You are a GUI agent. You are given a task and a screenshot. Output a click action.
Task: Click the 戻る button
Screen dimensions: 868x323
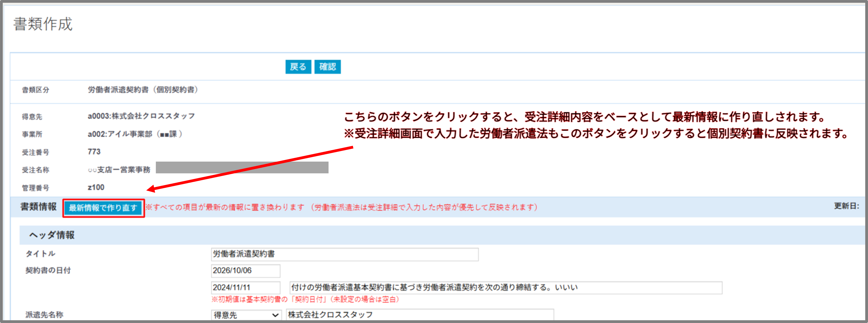click(298, 67)
